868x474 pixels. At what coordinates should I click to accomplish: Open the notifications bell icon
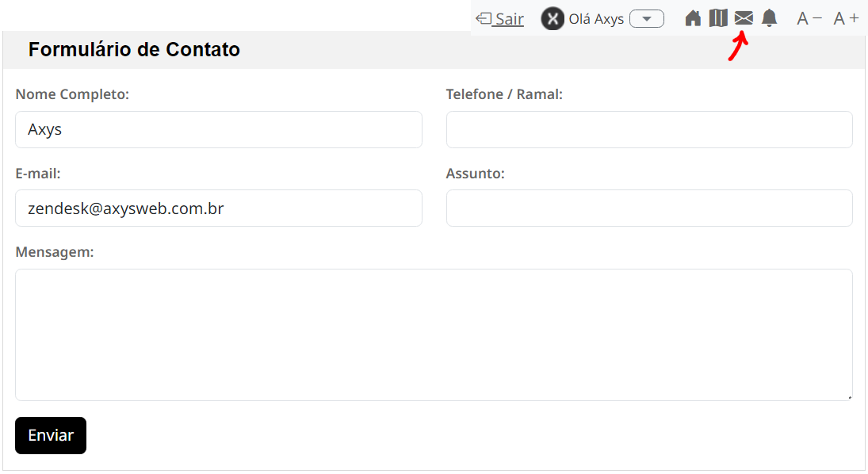tap(769, 18)
